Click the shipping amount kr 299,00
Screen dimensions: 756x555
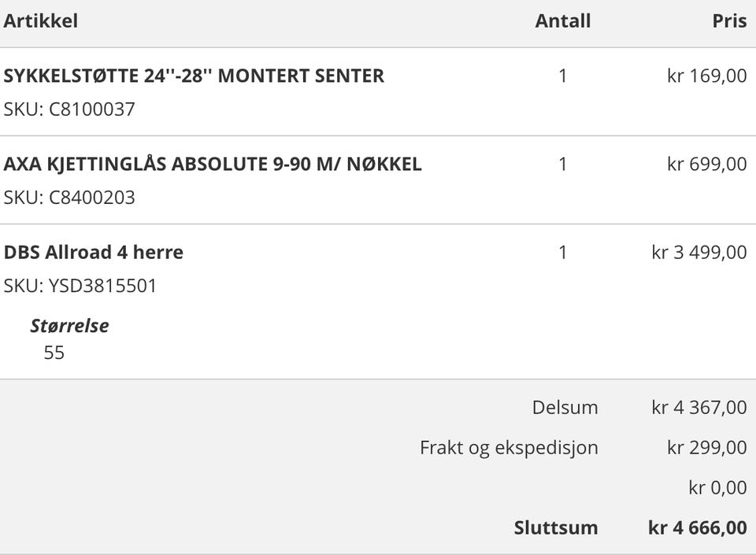point(707,448)
